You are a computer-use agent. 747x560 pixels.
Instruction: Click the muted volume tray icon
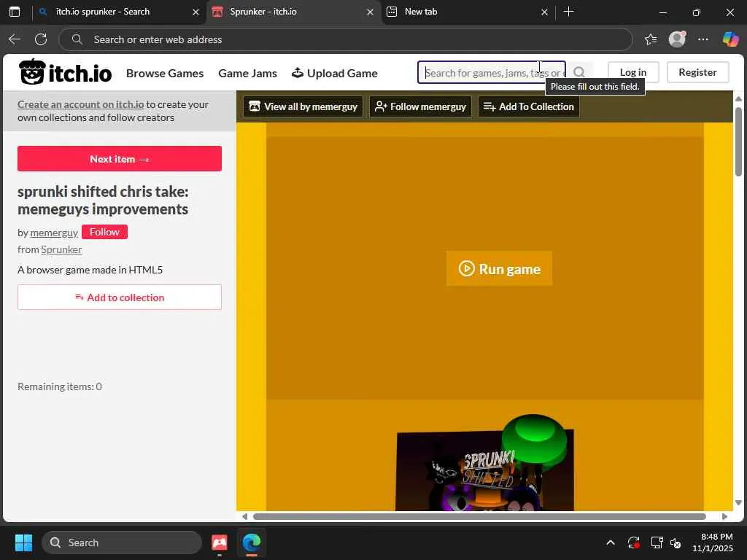(x=676, y=542)
